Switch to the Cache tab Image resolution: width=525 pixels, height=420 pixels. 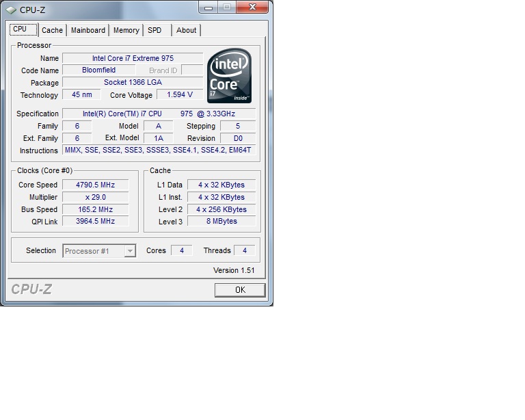pyautogui.click(x=52, y=30)
